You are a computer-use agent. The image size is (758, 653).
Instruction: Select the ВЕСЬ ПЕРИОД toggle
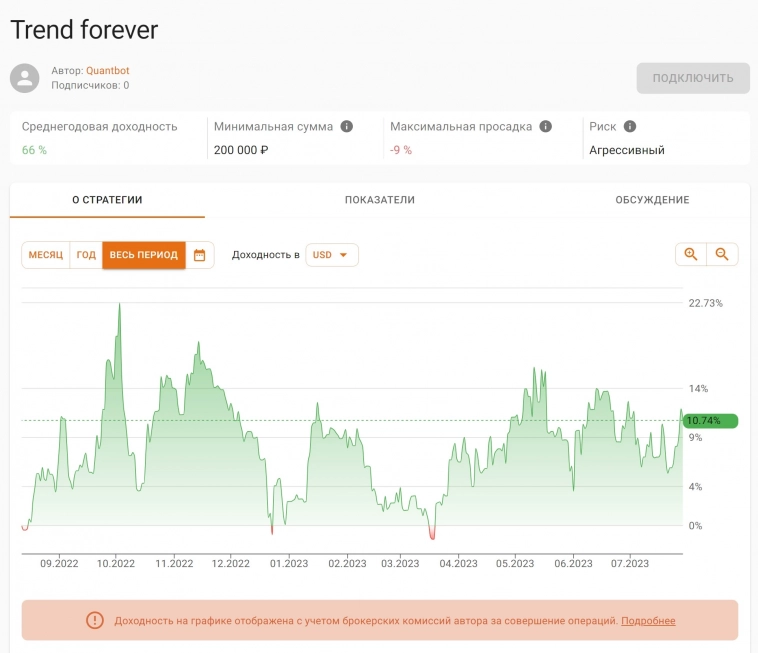point(143,255)
